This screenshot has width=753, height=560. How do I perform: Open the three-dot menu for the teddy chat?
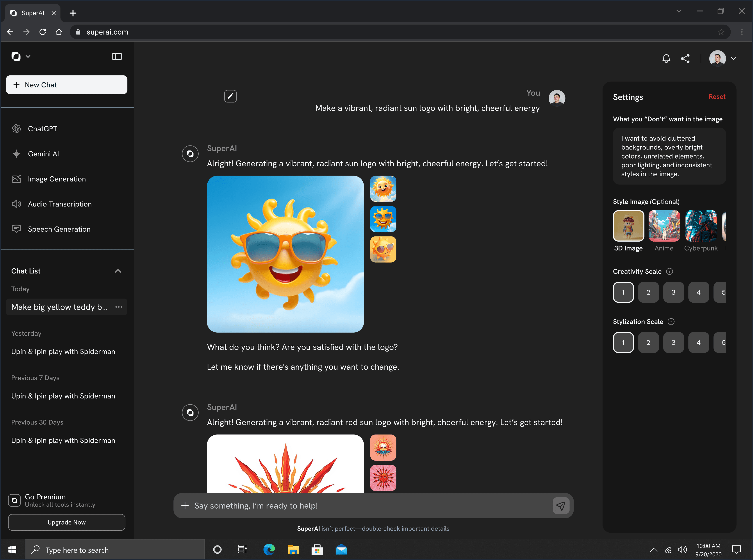[x=119, y=307]
